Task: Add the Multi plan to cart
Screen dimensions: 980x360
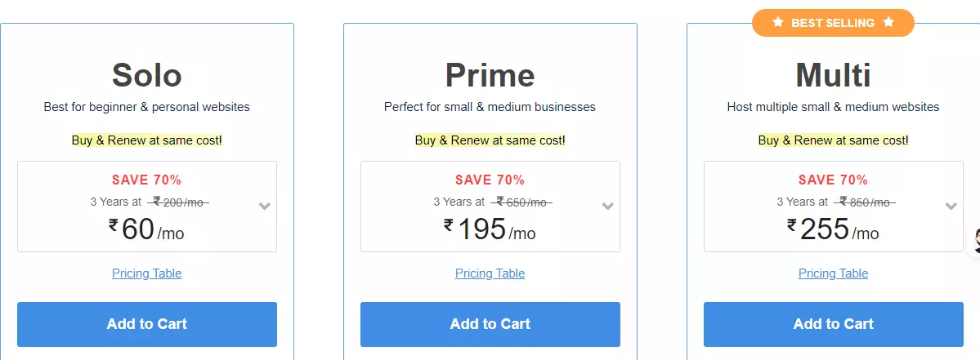Action: point(834,324)
